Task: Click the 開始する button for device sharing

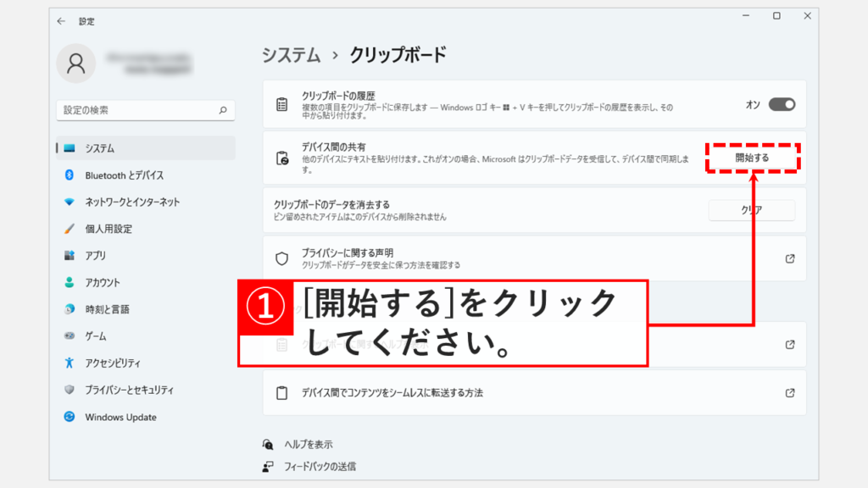Action: [752, 158]
